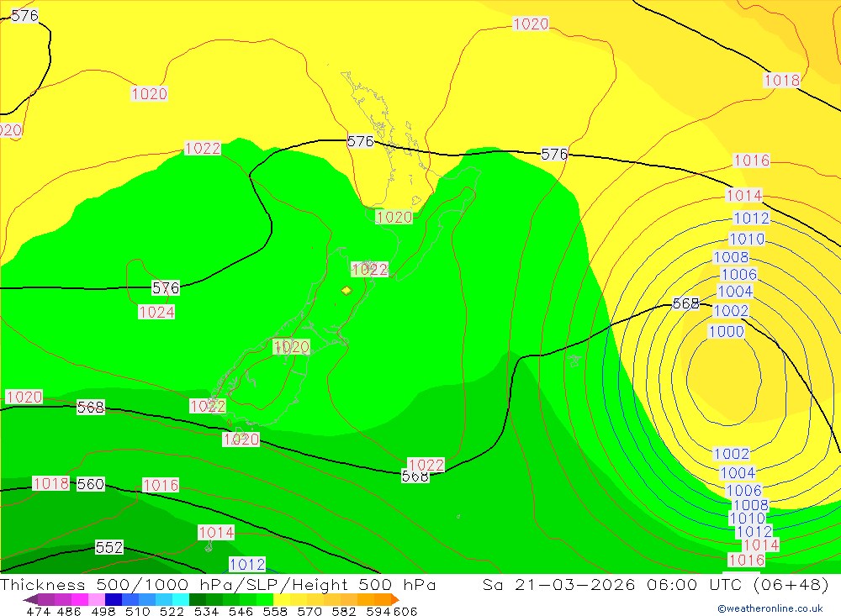Click the 534 legend value
This screenshot has width=841, height=616.
(x=206, y=611)
